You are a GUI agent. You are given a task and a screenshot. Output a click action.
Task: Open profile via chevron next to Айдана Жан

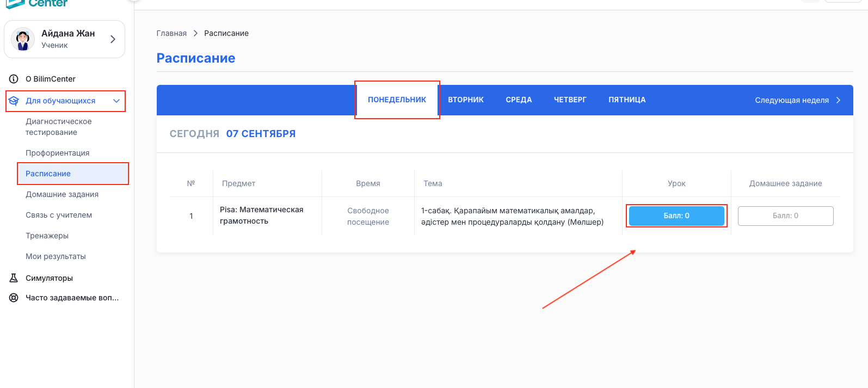(x=113, y=39)
